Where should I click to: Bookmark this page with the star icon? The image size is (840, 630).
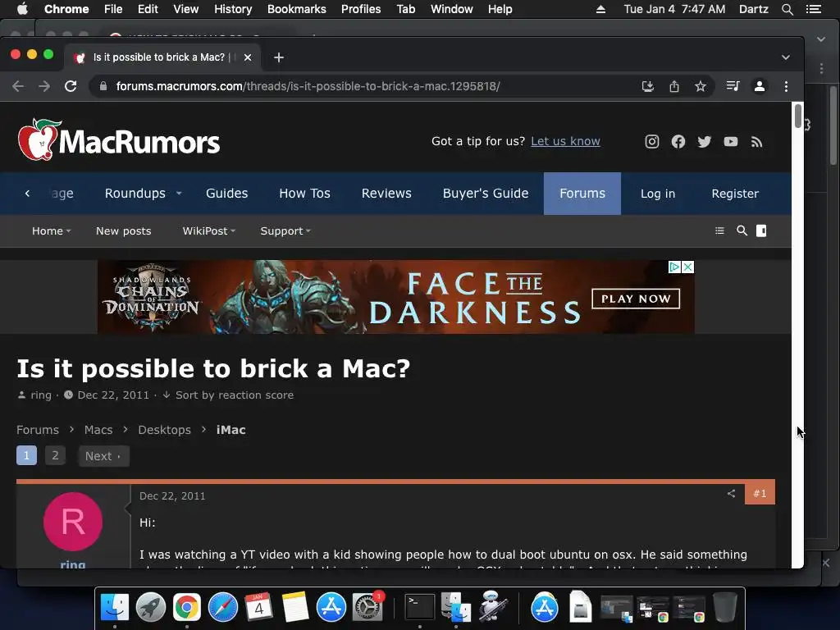[x=701, y=86]
